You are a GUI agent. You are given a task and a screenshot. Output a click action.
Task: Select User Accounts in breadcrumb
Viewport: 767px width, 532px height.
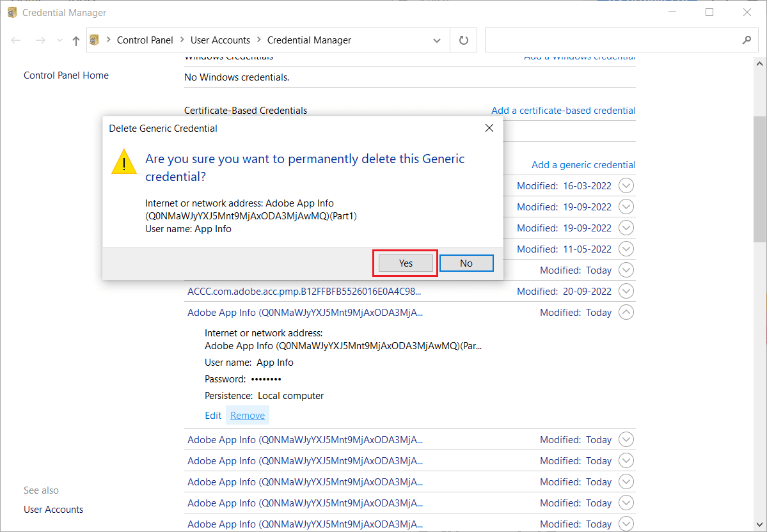[x=220, y=40]
